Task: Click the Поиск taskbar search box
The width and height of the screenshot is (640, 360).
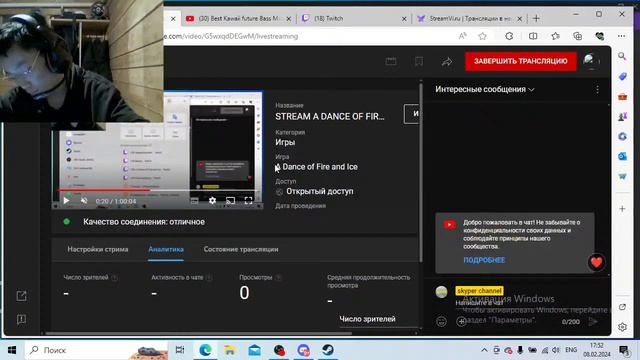Action: tap(96, 350)
